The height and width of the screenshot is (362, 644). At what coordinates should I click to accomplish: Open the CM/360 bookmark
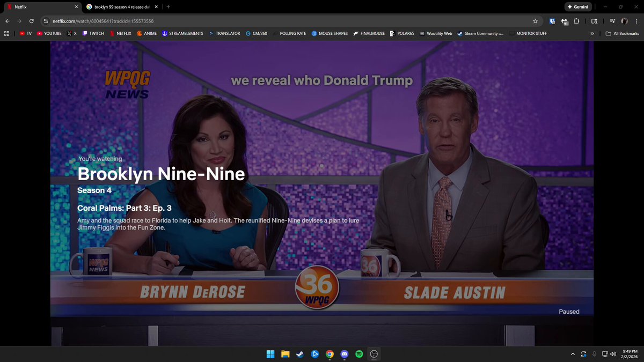coord(257,33)
